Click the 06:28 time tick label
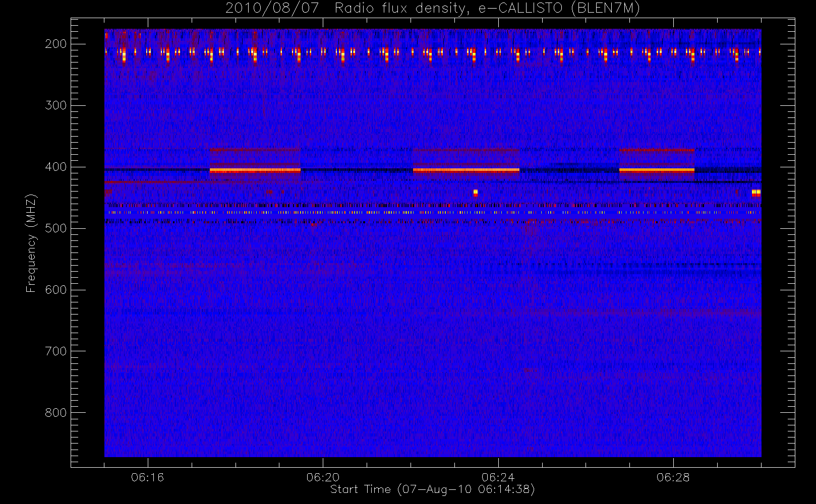The height and width of the screenshot is (504, 816). (673, 477)
